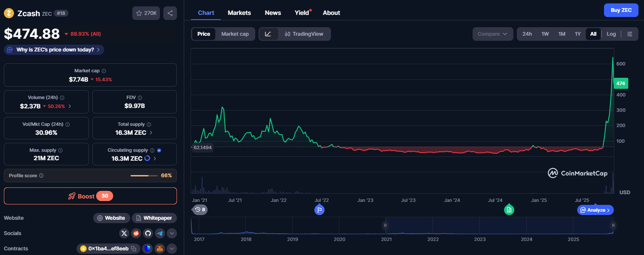Switch to the Markets tab
The image size is (644, 255).
(x=239, y=13)
